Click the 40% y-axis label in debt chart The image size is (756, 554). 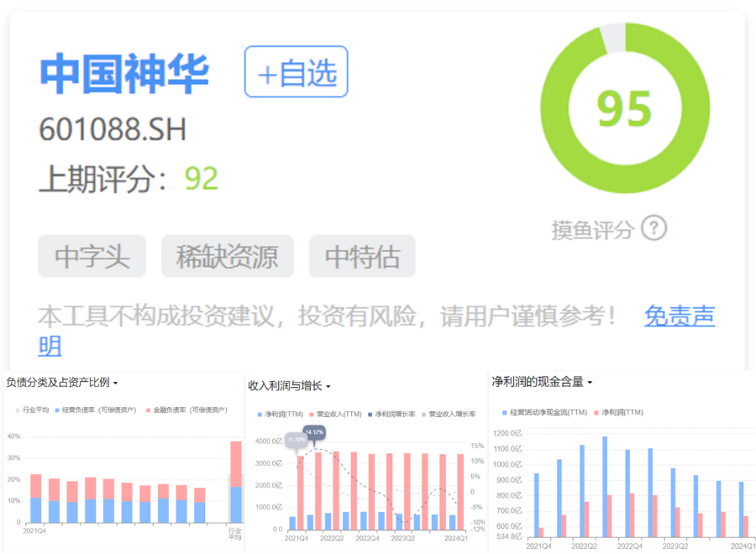click(14, 436)
